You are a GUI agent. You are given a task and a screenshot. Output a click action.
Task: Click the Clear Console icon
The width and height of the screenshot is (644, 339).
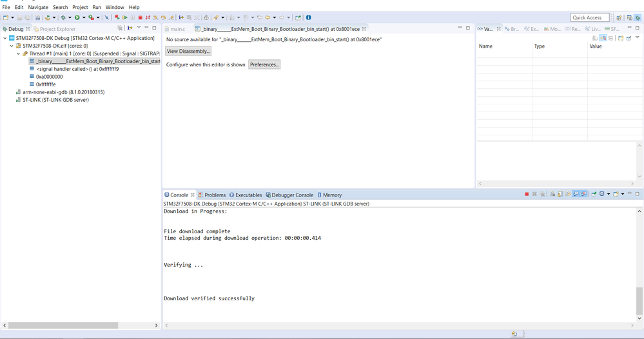(x=552, y=194)
